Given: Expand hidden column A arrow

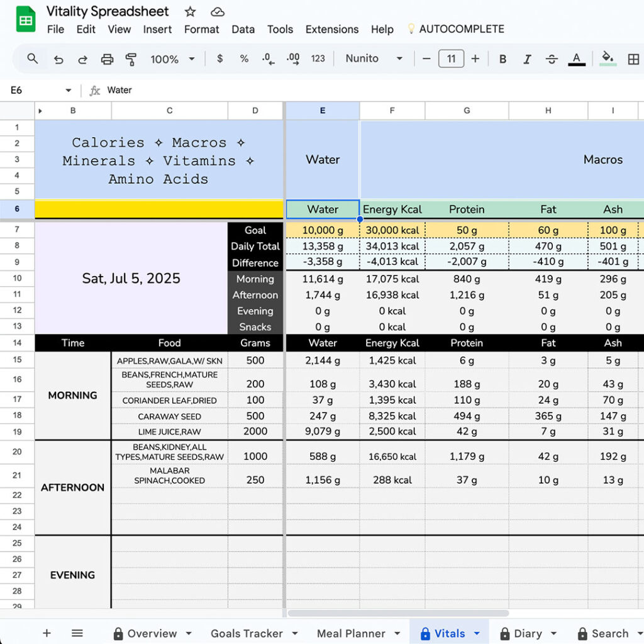Looking at the screenshot, I should [x=40, y=111].
